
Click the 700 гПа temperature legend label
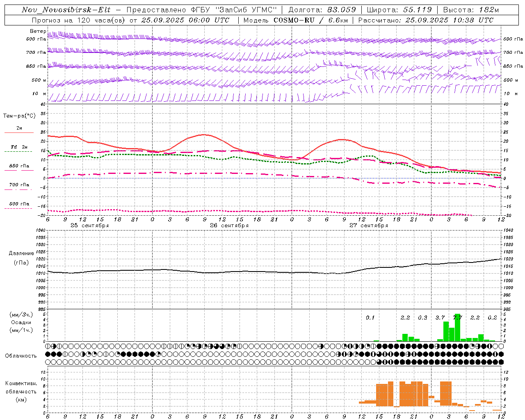(19, 185)
